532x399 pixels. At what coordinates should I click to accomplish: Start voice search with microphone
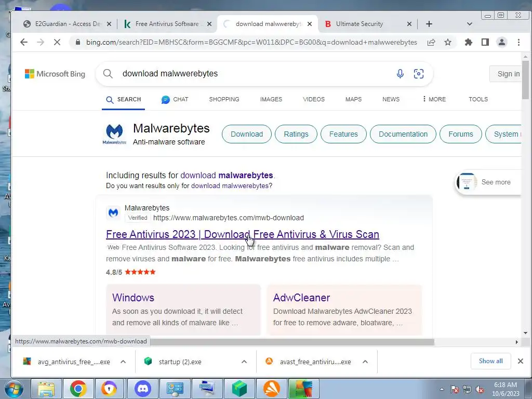coord(400,74)
